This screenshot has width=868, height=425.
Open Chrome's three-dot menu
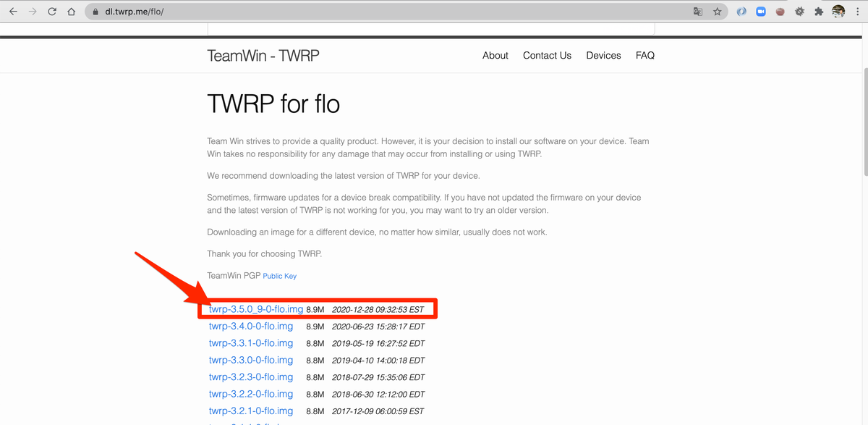pos(857,12)
